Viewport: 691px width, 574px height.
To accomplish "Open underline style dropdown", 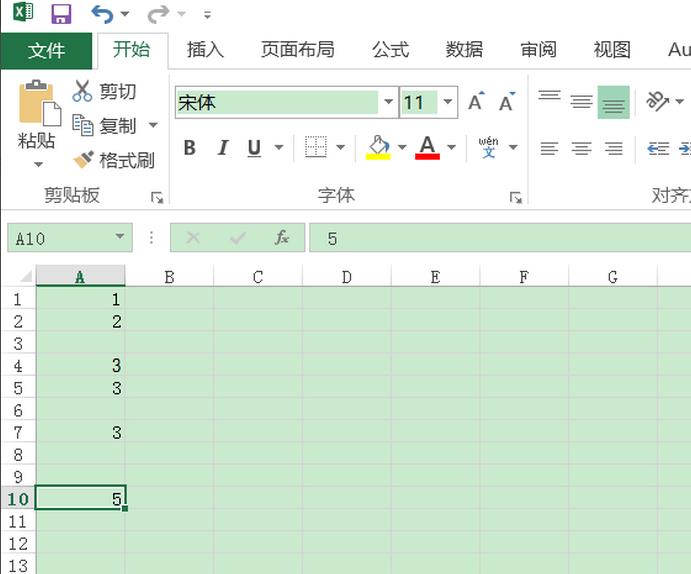I will click(279, 147).
